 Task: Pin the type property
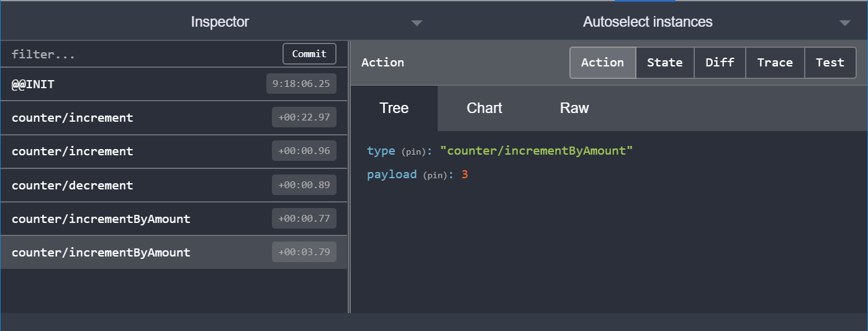pyautogui.click(x=414, y=152)
